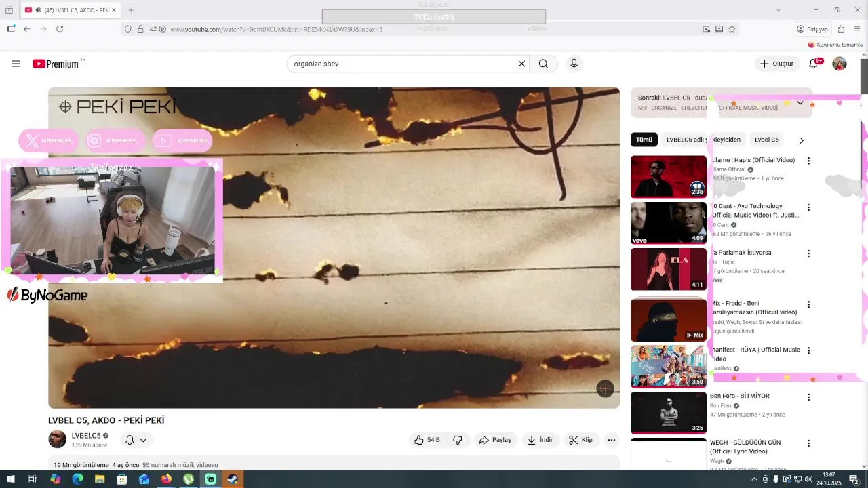The height and width of the screenshot is (488, 868).
Task: Open Kurulumu tamamla link
Action: (835, 45)
